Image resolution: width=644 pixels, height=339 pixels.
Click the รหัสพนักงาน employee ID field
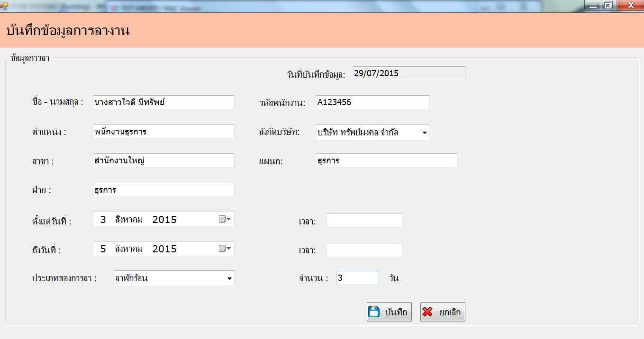coord(372,102)
